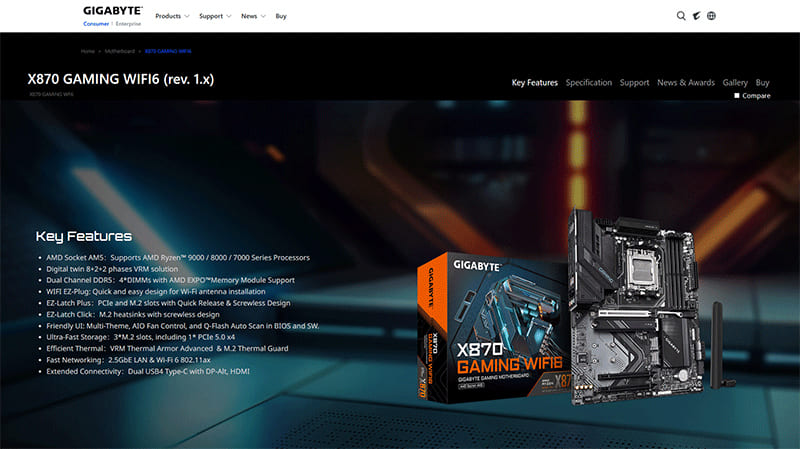800x449 pixels.
Task: Click the 'Friendly UI' feature line
Action: pos(183,326)
